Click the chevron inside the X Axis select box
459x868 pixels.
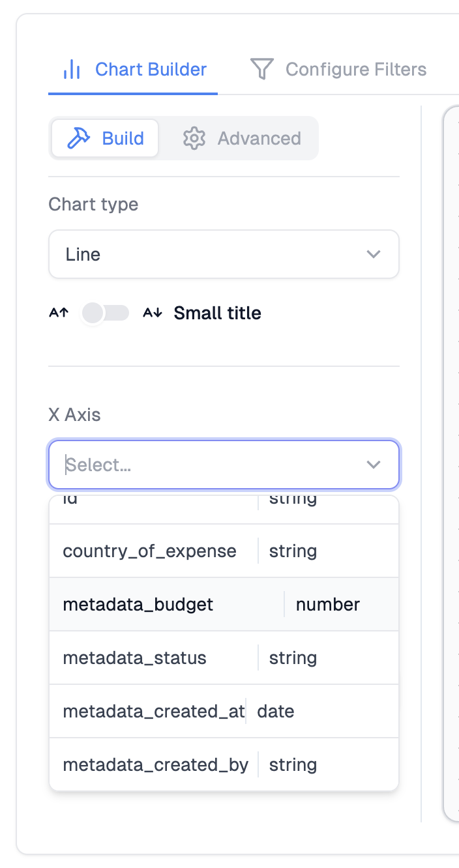(374, 465)
